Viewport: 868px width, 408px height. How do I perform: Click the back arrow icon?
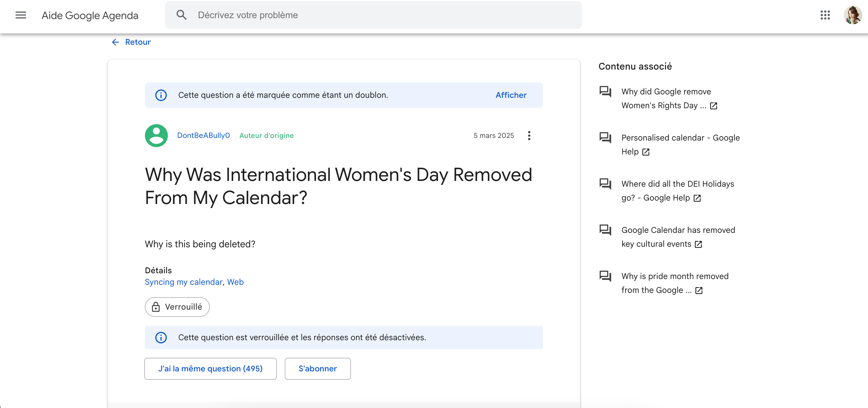point(116,42)
